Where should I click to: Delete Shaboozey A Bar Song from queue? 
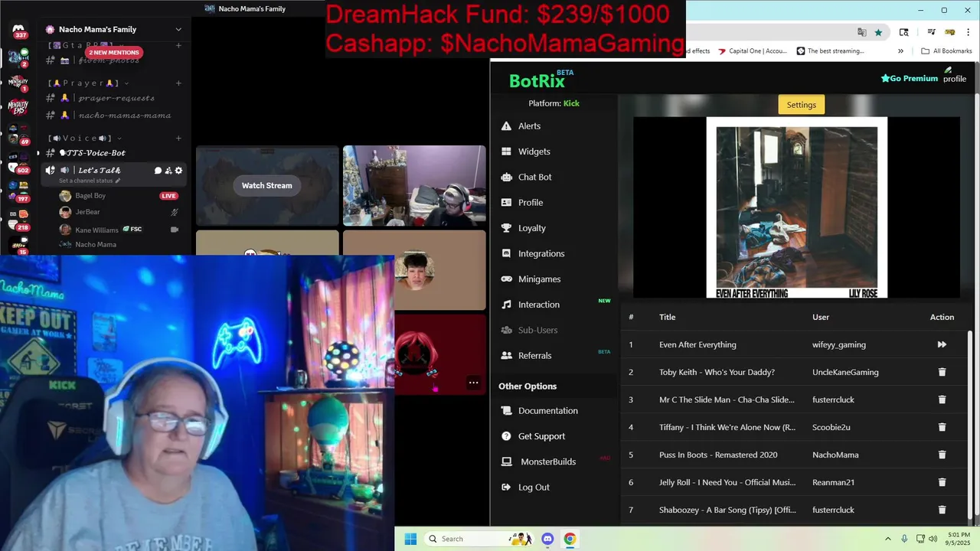pyautogui.click(x=942, y=510)
